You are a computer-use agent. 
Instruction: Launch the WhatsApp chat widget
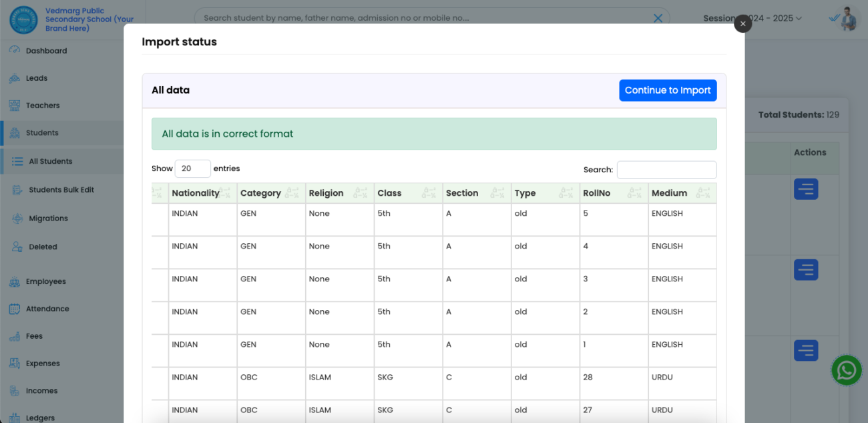tap(846, 370)
